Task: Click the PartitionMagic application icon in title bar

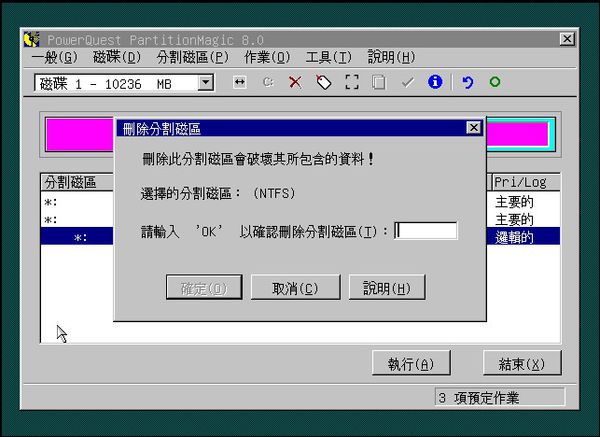Action: [x=31, y=39]
